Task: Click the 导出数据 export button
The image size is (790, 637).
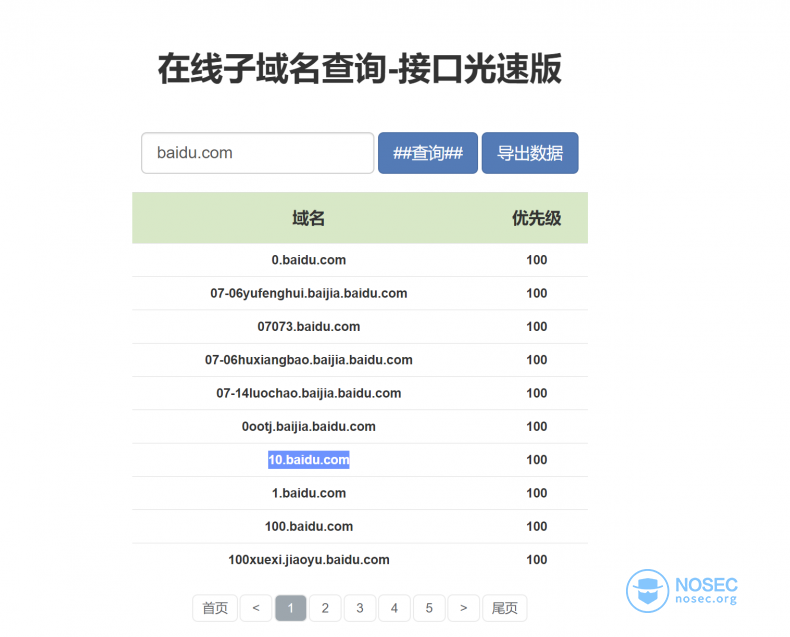Action: pos(530,153)
